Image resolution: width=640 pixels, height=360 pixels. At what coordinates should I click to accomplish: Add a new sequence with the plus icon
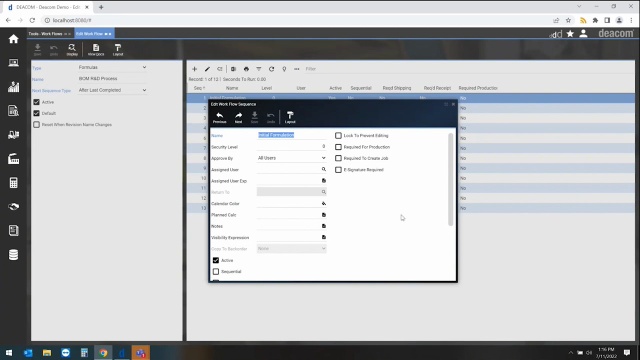tap(195, 69)
